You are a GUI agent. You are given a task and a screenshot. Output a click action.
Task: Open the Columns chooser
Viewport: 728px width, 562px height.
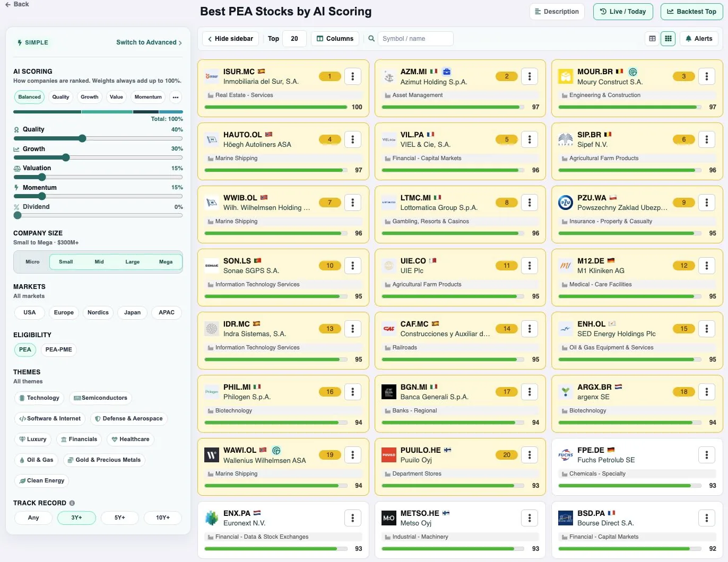pos(335,39)
